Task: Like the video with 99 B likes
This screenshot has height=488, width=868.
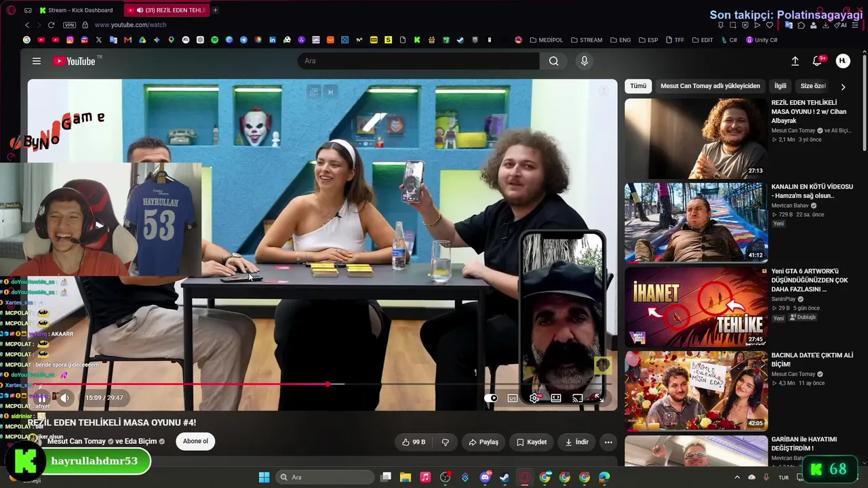Action: (413, 442)
